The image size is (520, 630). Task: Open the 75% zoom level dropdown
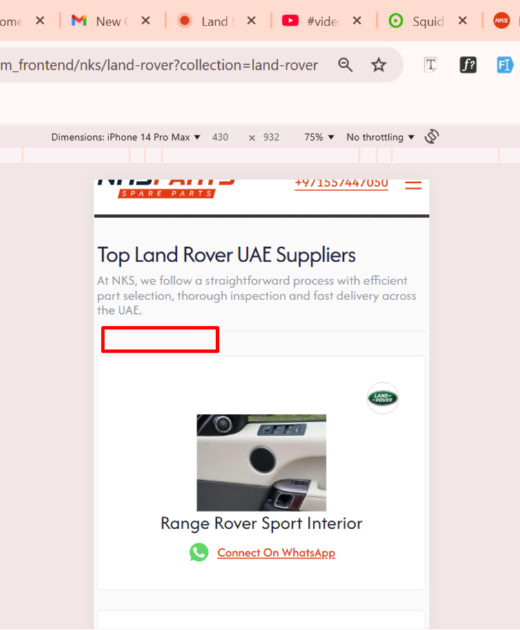click(319, 137)
